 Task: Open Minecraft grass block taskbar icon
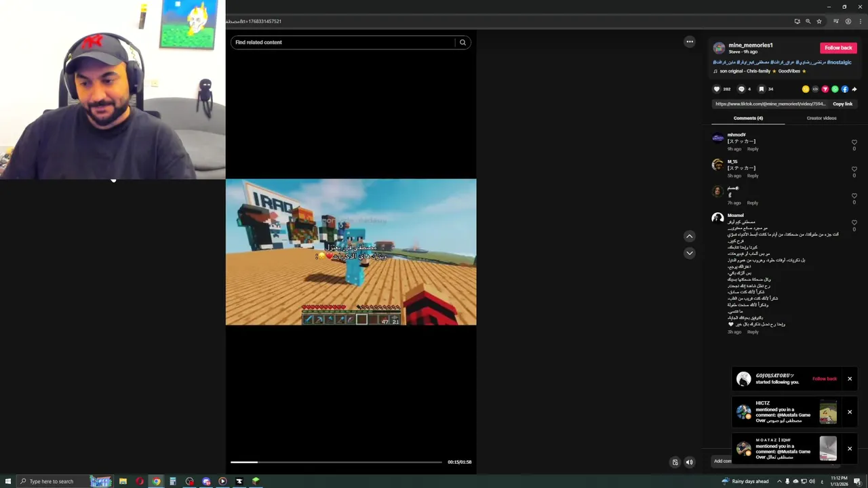click(x=256, y=481)
